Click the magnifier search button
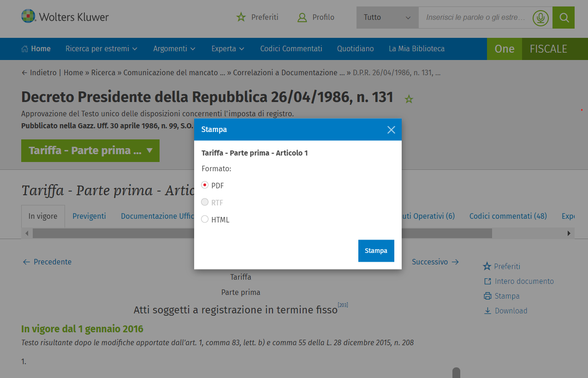588x378 pixels. pos(564,18)
